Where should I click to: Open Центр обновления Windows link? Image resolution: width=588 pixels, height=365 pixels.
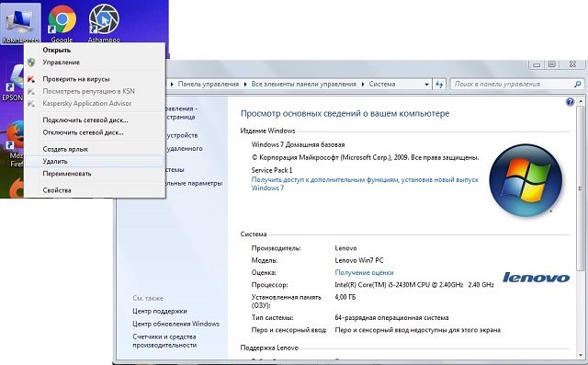175,324
